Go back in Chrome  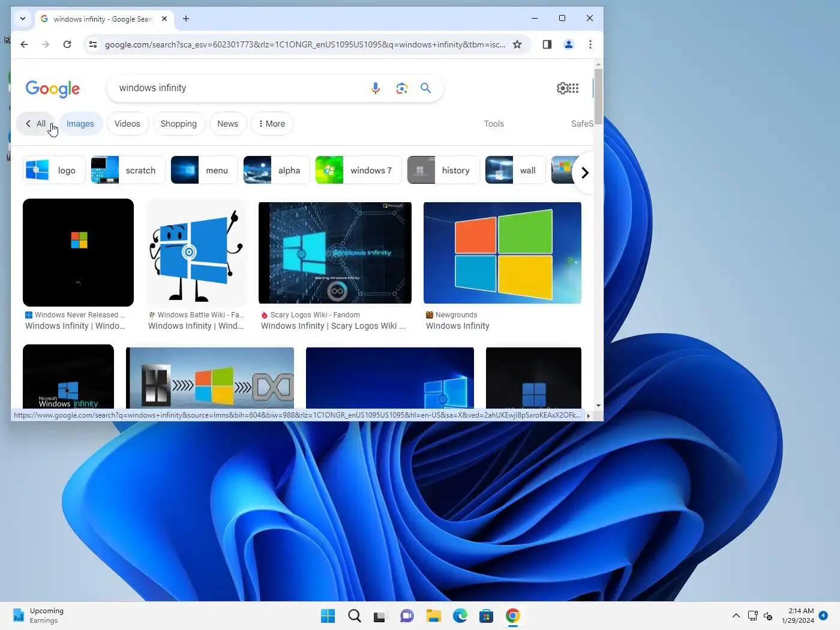click(24, 44)
